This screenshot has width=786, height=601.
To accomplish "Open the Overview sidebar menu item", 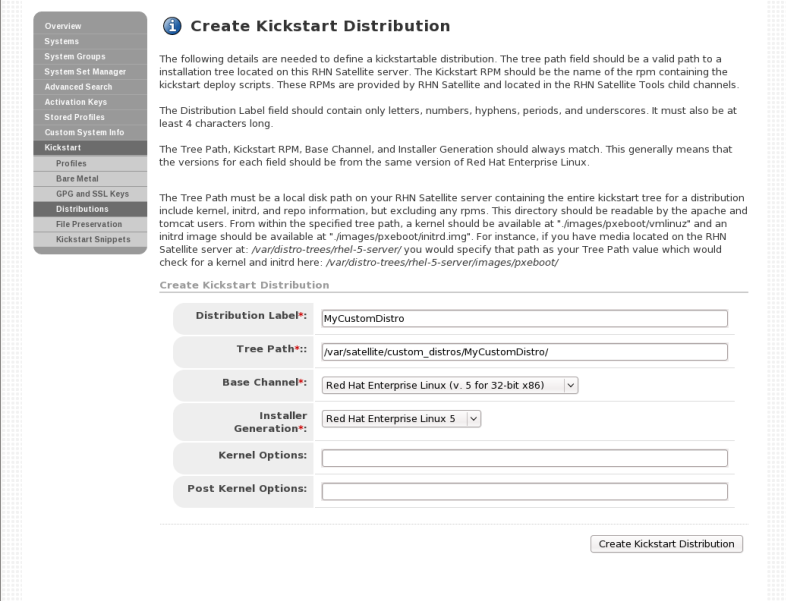I will click(x=64, y=25).
